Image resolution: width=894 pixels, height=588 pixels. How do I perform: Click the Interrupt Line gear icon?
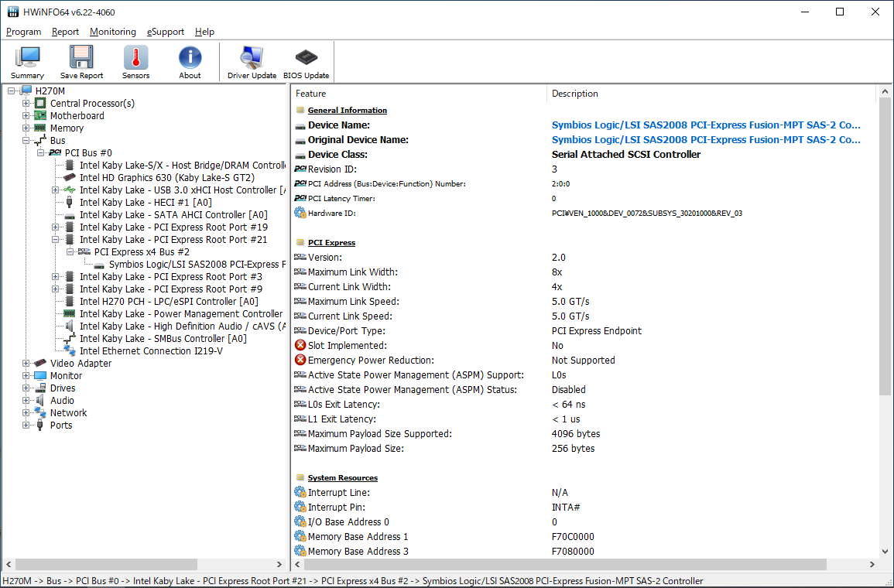click(300, 492)
